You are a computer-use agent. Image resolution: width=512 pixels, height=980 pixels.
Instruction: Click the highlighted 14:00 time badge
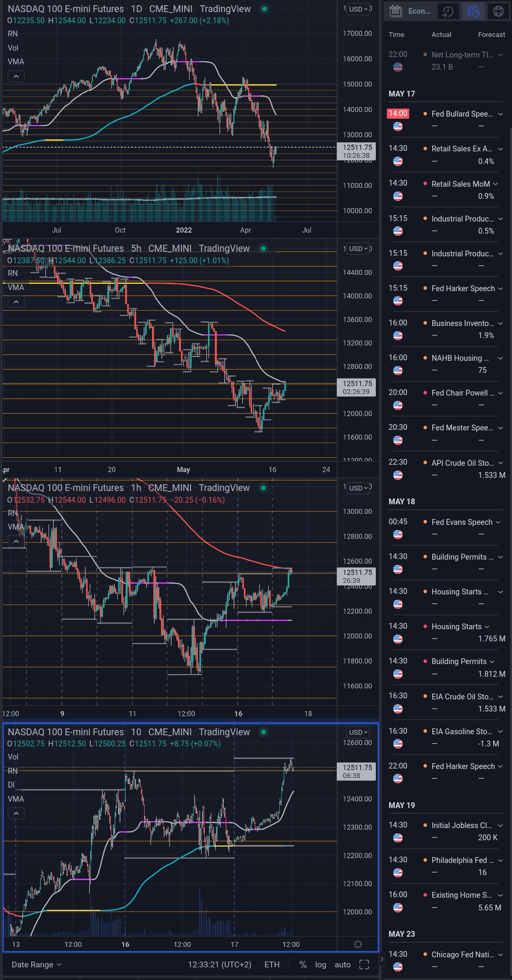[x=398, y=113]
